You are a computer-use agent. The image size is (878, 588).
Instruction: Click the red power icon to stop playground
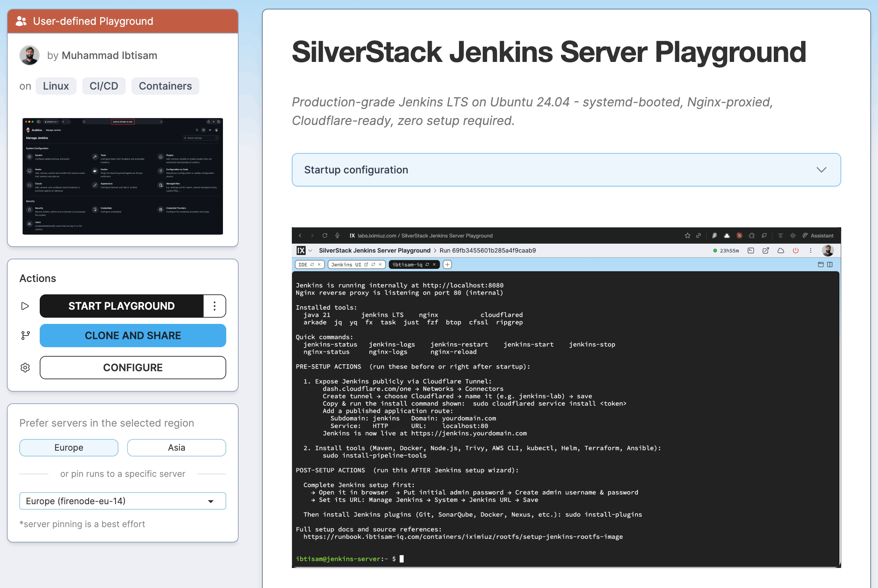pos(796,251)
